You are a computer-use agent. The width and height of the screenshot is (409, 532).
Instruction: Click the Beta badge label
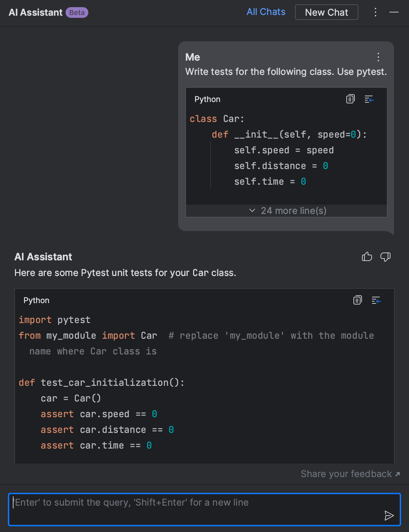tap(77, 12)
